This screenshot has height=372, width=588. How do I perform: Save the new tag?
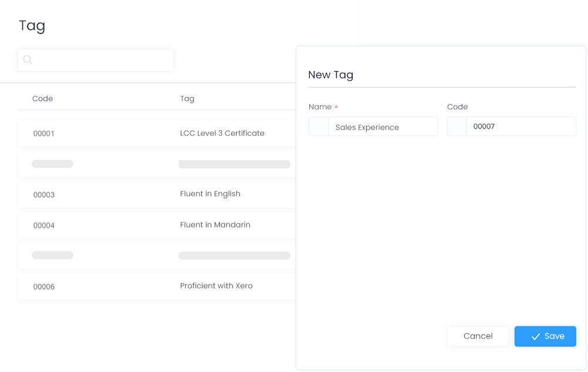click(545, 336)
